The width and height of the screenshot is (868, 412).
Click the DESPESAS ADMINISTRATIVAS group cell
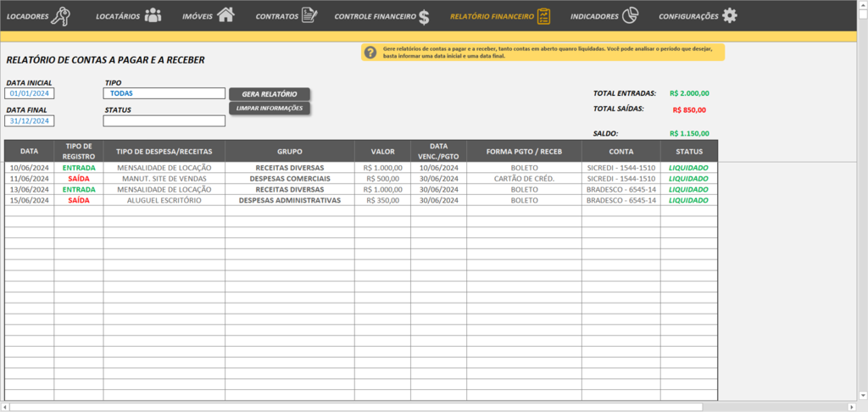290,200
